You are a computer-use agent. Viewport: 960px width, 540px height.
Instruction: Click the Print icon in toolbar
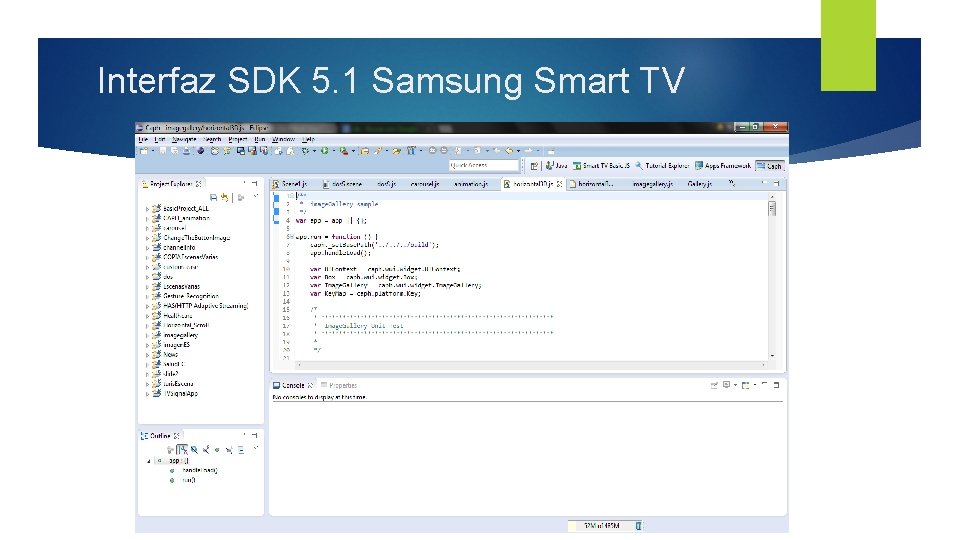click(187, 151)
